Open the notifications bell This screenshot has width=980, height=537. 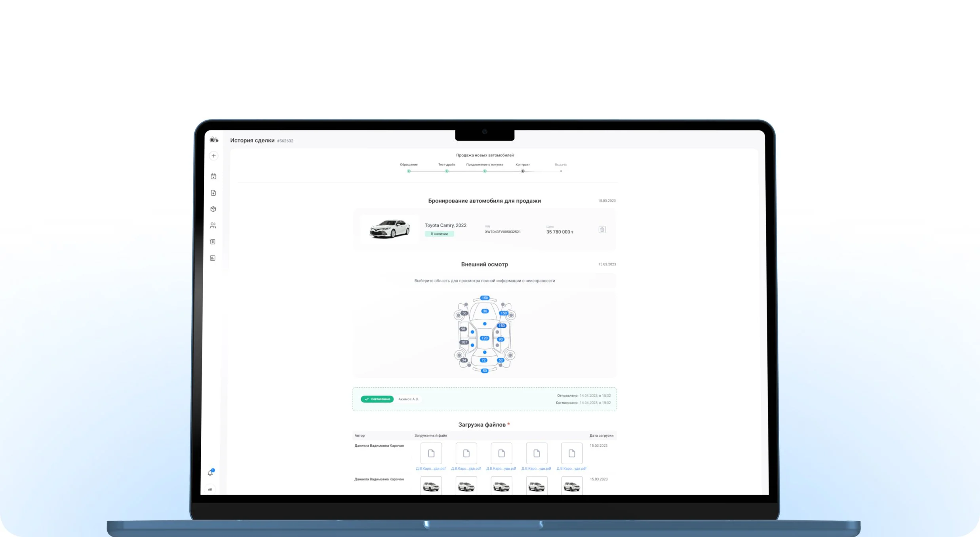[210, 473]
